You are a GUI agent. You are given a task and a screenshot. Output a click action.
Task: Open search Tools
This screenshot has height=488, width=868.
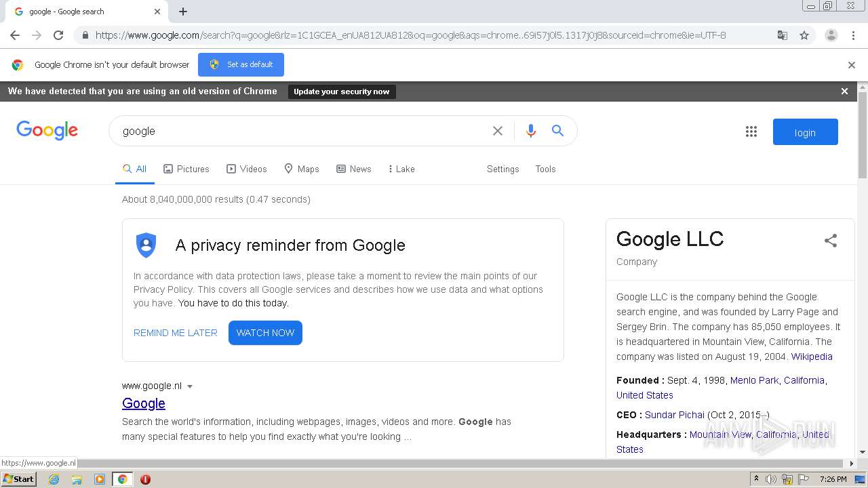coord(545,169)
